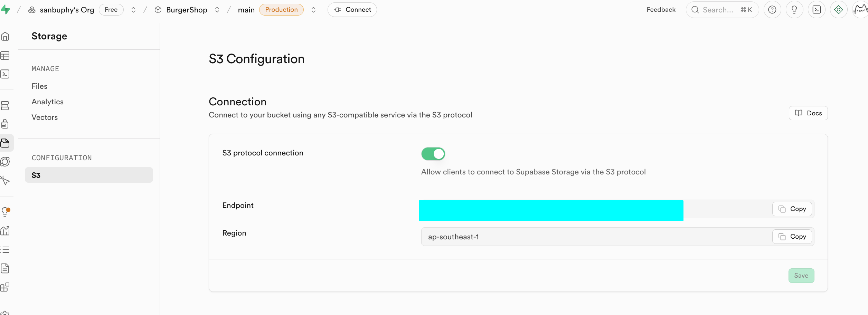Expand the BurgerShop project switcher
Viewport: 868px width, 315px height.
point(217,10)
